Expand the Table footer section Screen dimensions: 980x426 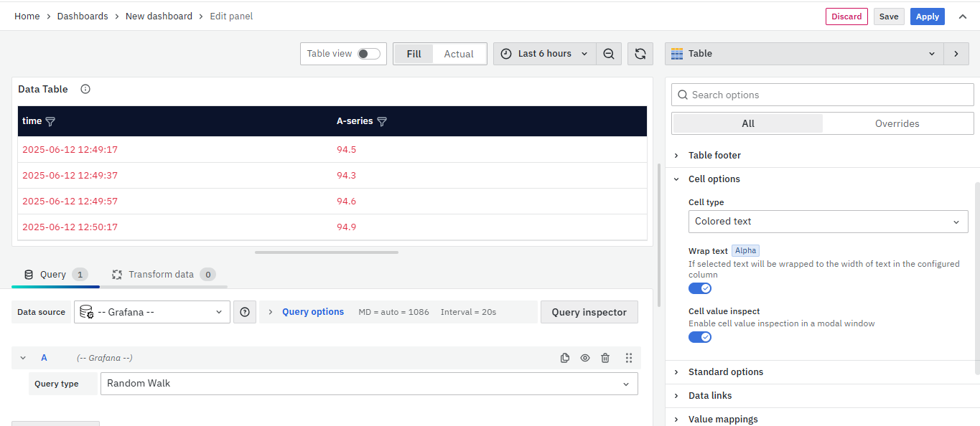(x=714, y=156)
